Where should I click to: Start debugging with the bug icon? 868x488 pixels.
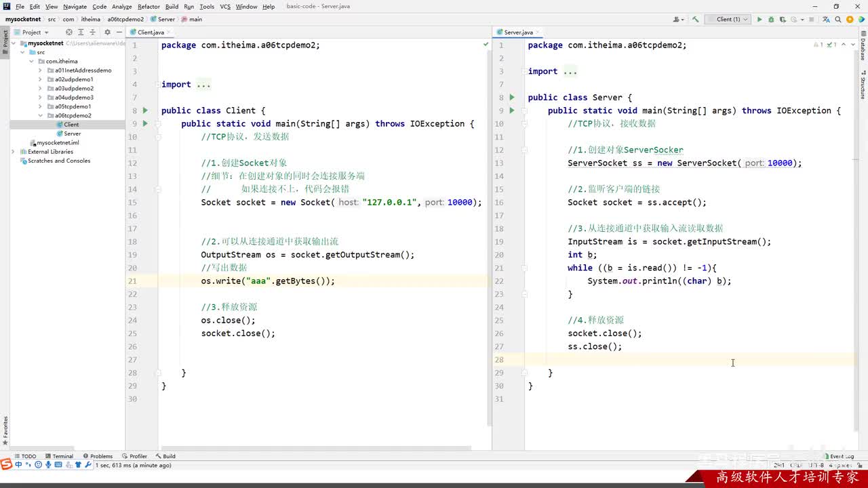click(x=771, y=20)
